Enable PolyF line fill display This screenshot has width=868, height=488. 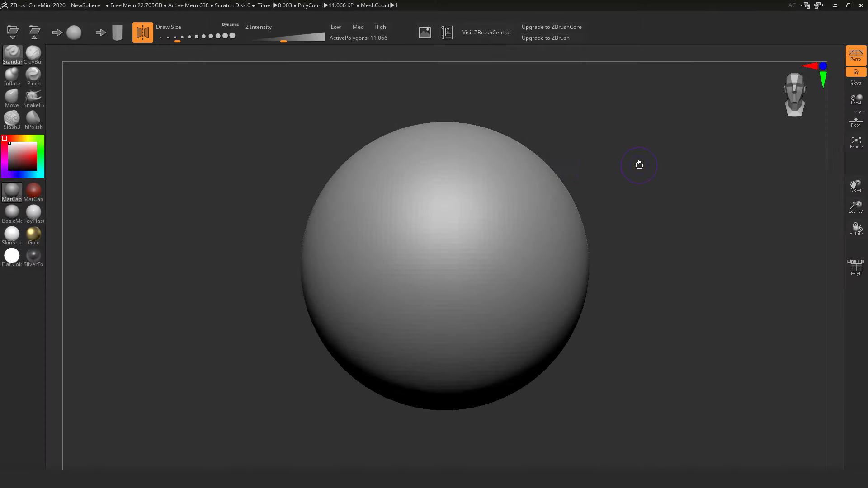tap(856, 267)
